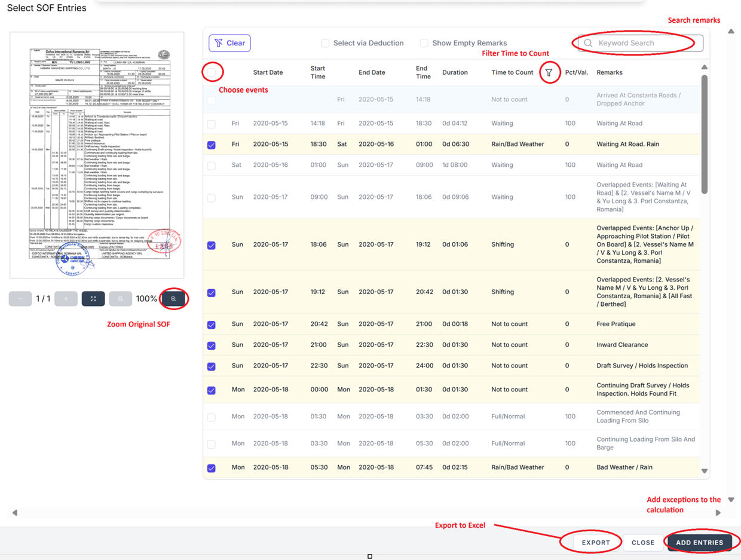Uncheck Draft Survey / Holds Inspection row at 22:30

[211, 366]
